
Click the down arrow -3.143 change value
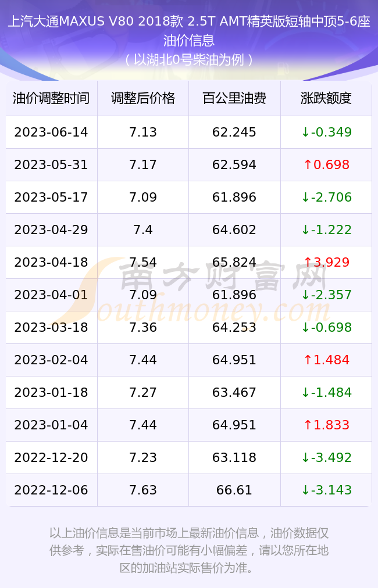click(326, 490)
